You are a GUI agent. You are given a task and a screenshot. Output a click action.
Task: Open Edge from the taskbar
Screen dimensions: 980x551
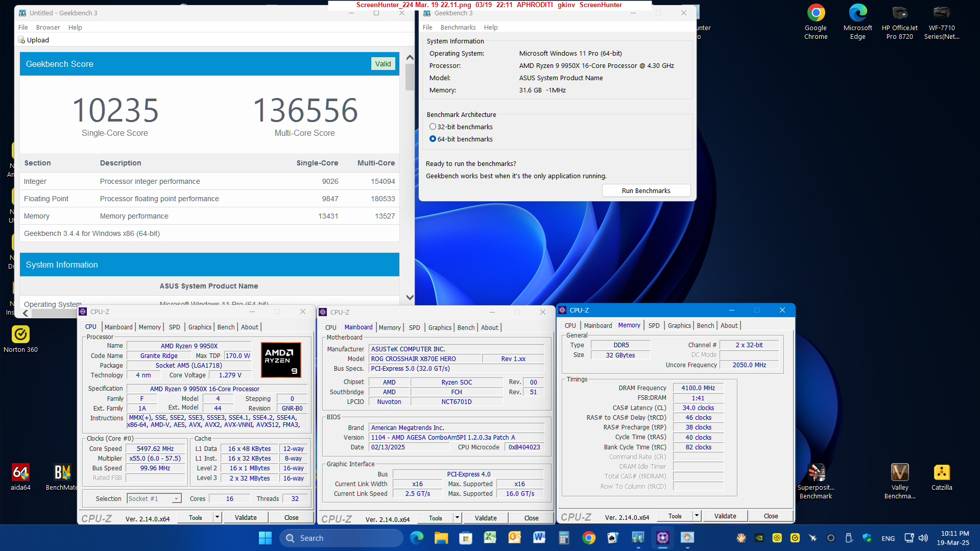[417, 538]
